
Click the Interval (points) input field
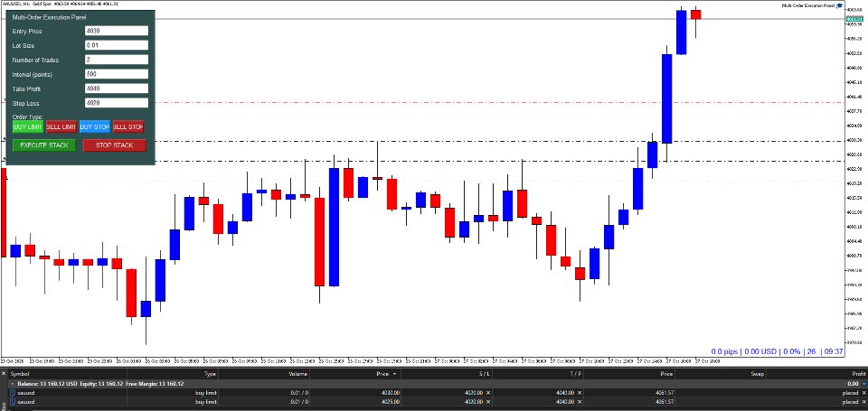click(117, 74)
